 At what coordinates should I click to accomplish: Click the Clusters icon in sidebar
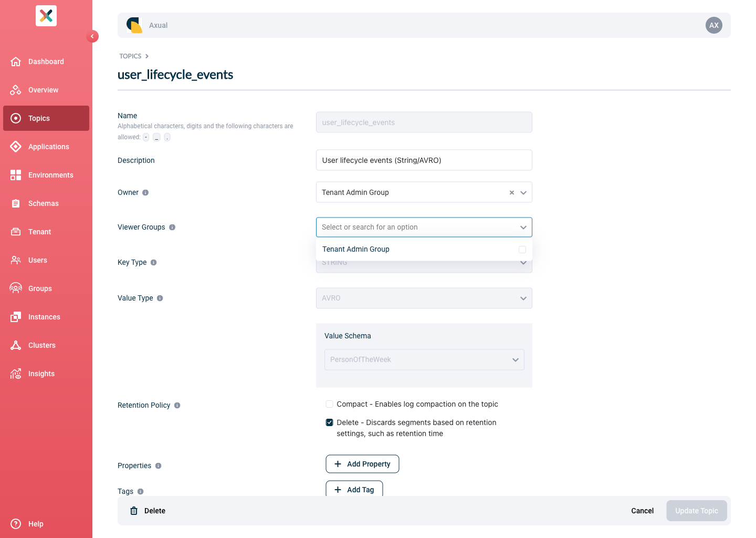pyautogui.click(x=16, y=345)
